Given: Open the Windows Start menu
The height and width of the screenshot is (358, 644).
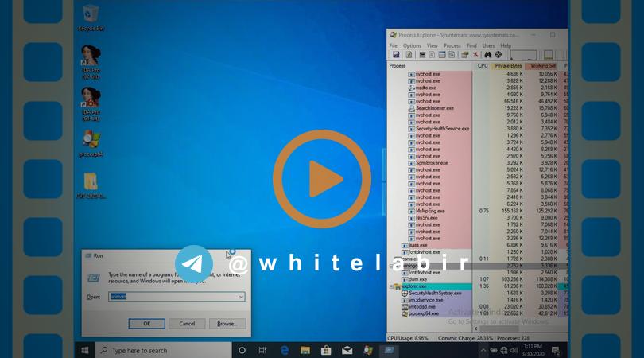Looking at the screenshot, I should (x=84, y=350).
